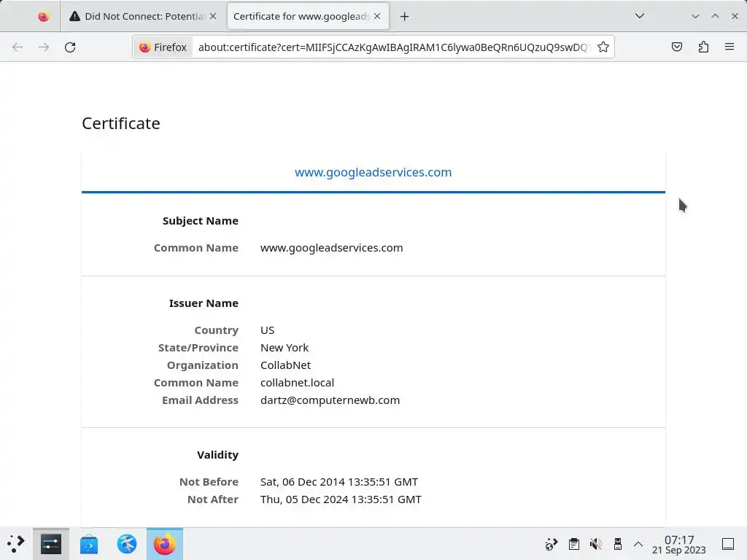Open a new tab
The height and width of the screenshot is (560, 747).
[404, 17]
